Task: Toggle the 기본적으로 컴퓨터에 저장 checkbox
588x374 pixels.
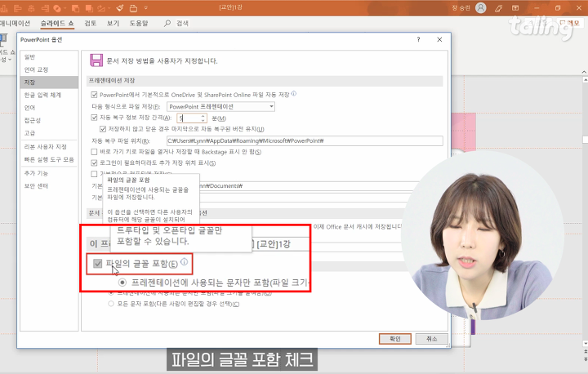Action: [x=94, y=174]
